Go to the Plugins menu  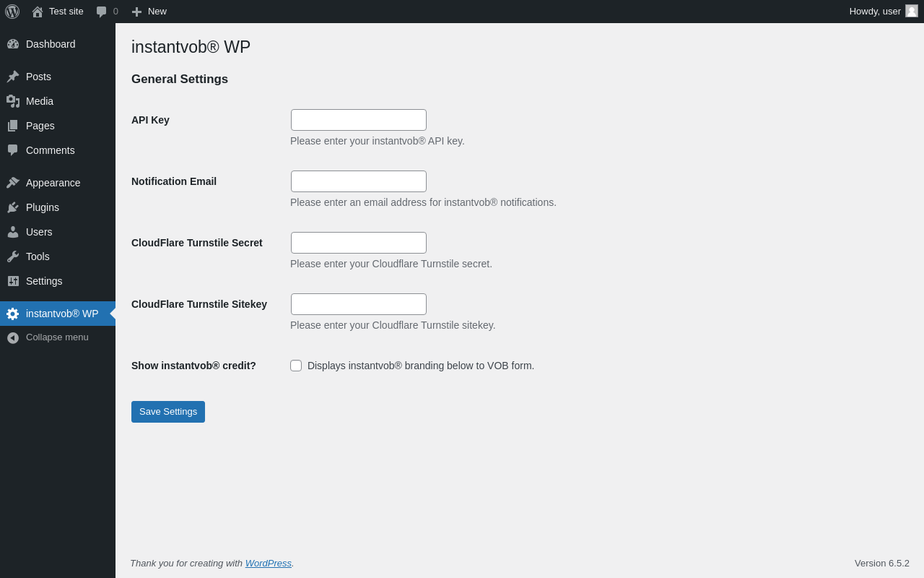click(58, 207)
